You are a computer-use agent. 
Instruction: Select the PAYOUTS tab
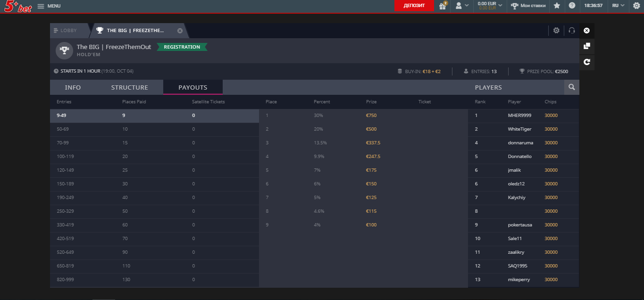point(193,88)
